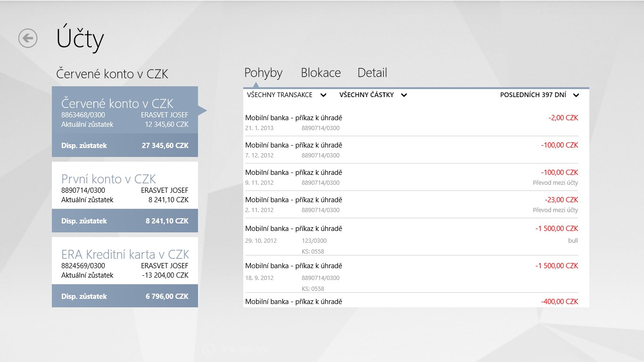Select the 9. 11. 2012 transfer transaction
Screen dimensions: 644x362
click(x=411, y=177)
